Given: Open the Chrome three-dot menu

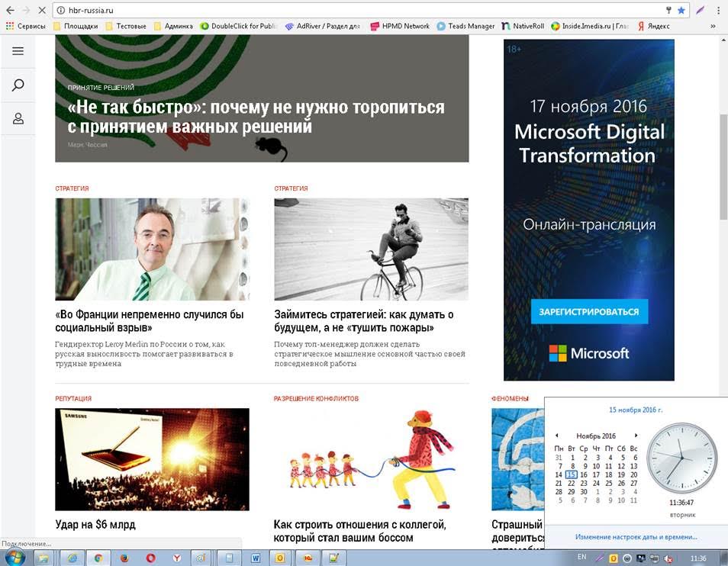Looking at the screenshot, I should (719, 10).
